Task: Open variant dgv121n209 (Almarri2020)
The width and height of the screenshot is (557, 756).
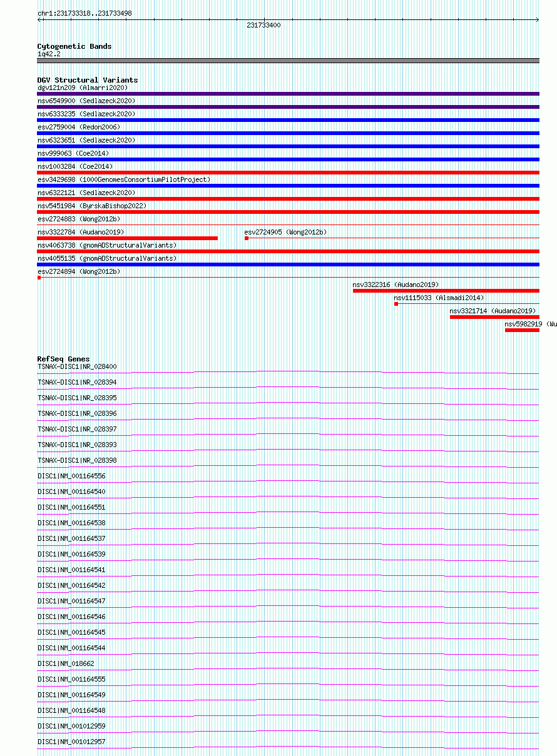Action: tap(83, 88)
